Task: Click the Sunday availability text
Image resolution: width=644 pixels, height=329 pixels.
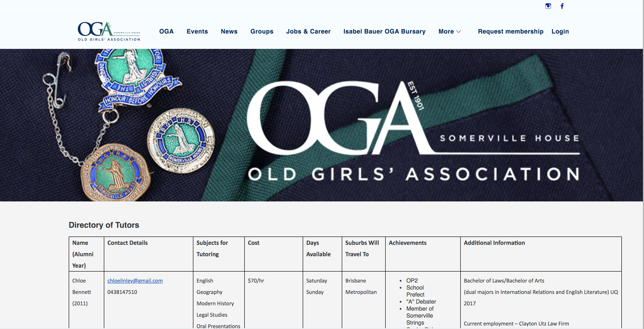Action: (315, 292)
